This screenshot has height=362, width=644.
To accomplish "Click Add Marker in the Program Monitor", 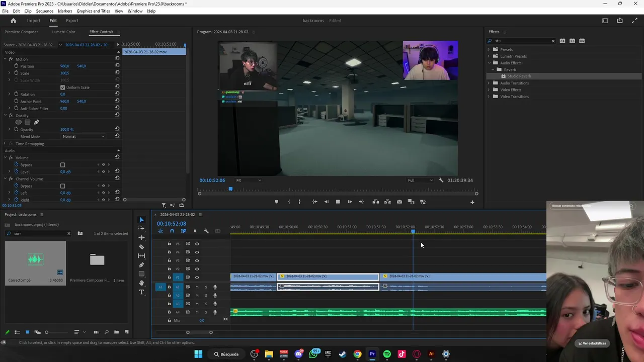I will 276,202.
